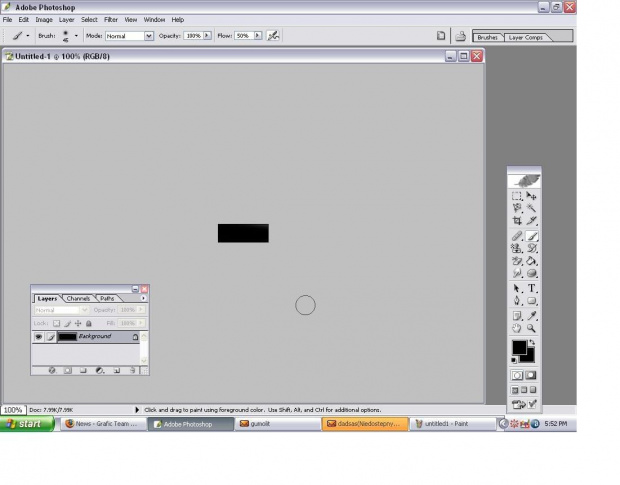Viewport: 620px width, 485px height.
Task: Open the layer Opacity arrow in Layers panel
Action: pos(140,310)
